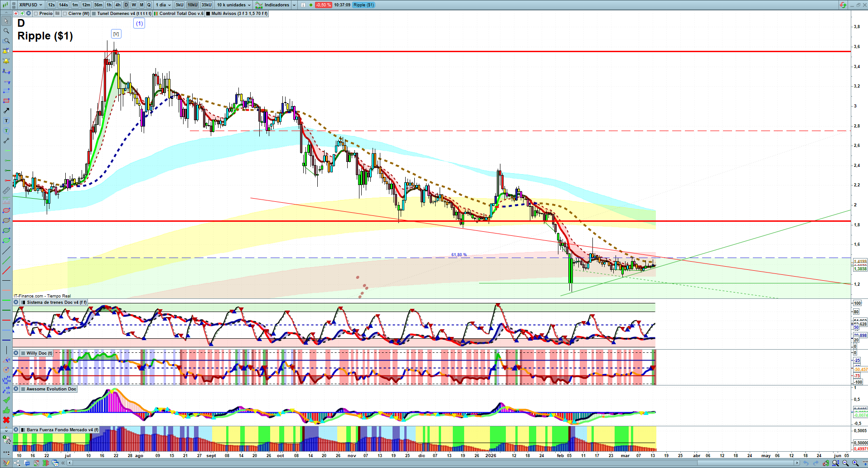Choose the segment line tool with endpoints
The height and width of the screenshot is (468, 868).
pyautogui.click(x=6, y=141)
